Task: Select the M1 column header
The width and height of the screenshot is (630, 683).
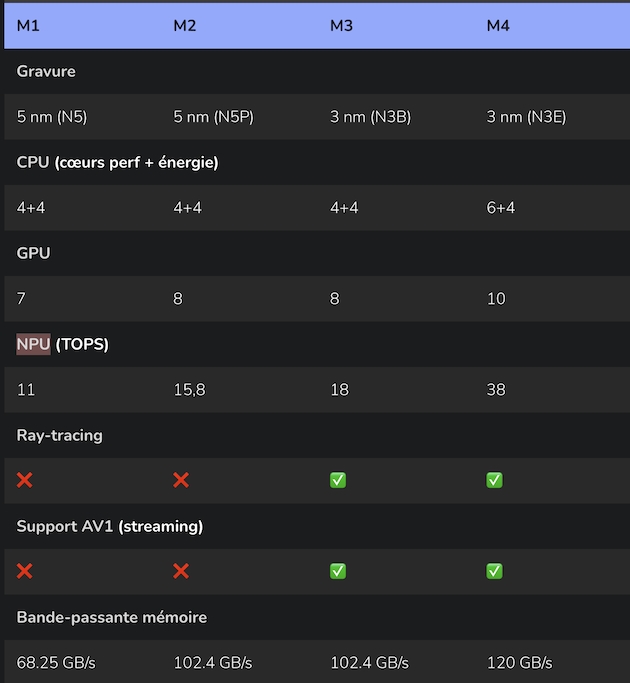Action: coord(27,26)
